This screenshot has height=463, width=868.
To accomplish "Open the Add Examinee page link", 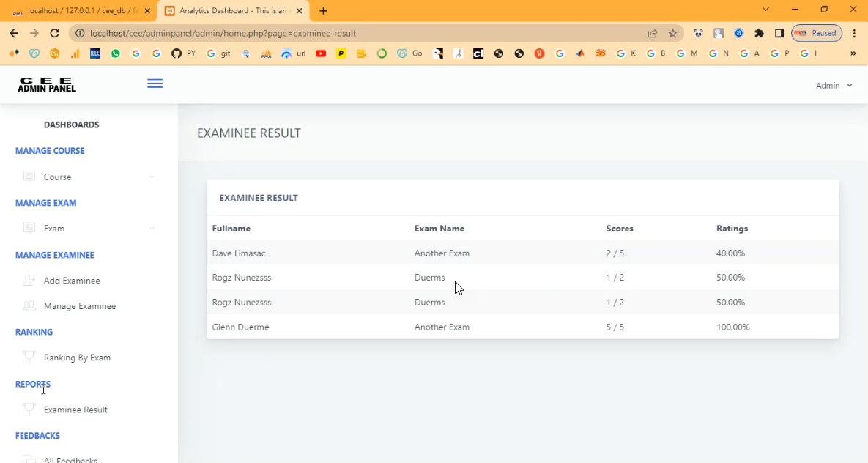I will [72, 281].
